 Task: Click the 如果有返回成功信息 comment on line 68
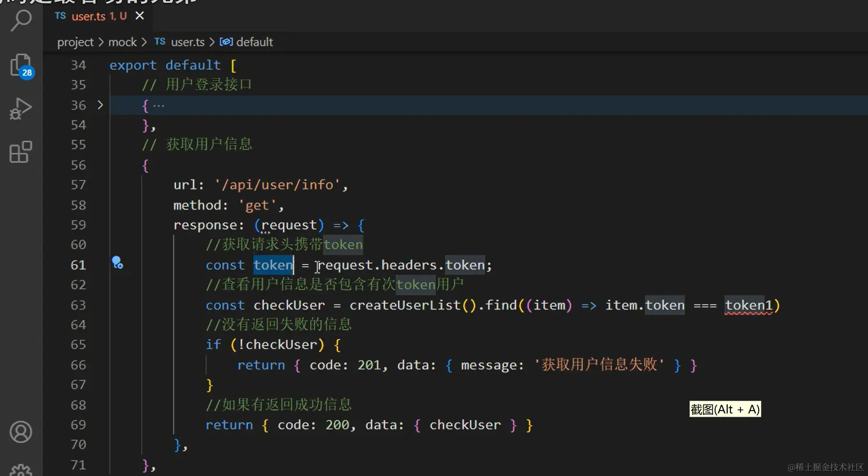pos(279,405)
